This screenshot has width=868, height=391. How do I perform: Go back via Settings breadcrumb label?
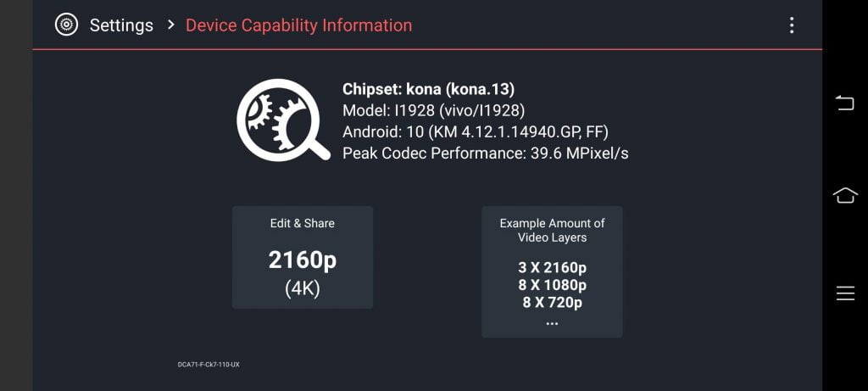click(121, 25)
